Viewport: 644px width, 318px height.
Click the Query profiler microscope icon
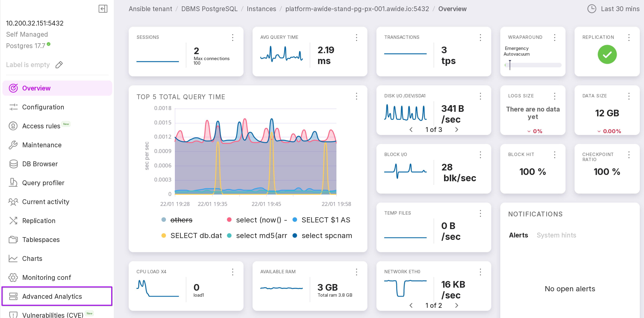(x=13, y=183)
